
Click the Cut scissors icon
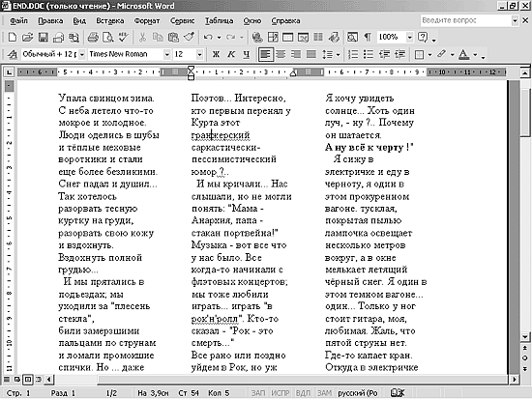click(142, 37)
